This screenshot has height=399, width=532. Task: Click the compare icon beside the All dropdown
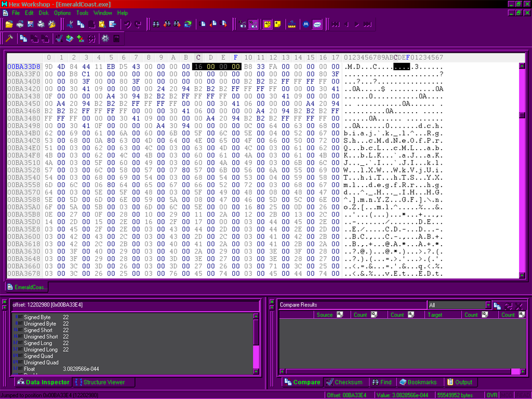(497, 305)
